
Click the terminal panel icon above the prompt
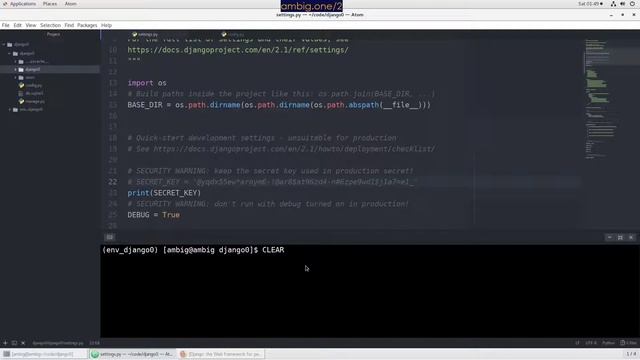click(x=110, y=237)
